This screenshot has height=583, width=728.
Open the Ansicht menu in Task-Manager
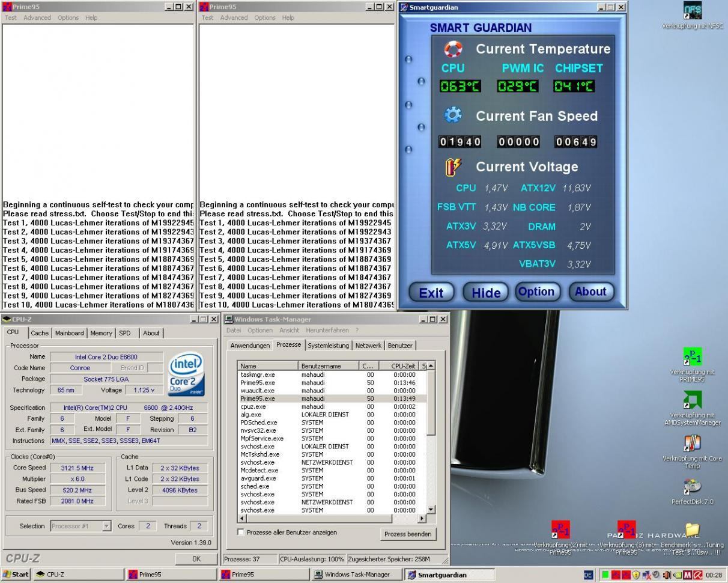[289, 330]
